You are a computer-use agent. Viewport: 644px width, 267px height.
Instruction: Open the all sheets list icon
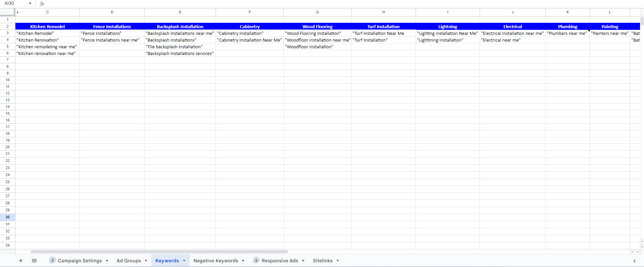pyautogui.click(x=34, y=261)
